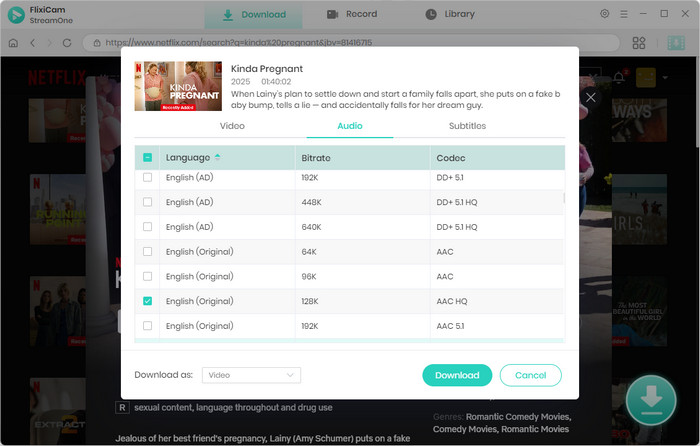
Task: Check English (AD) 192K DD+ 5.1 row
Action: tap(147, 177)
